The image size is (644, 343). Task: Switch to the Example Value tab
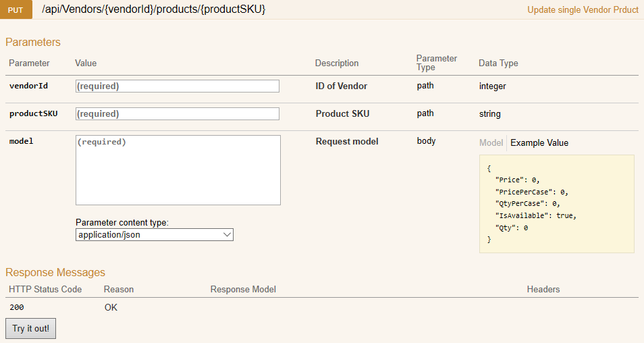pyautogui.click(x=539, y=143)
